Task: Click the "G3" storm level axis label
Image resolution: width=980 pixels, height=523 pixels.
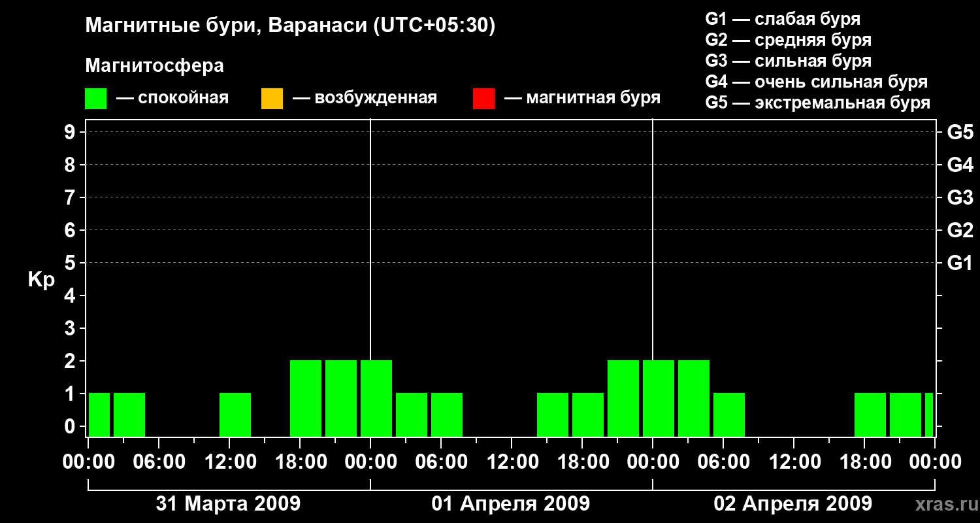Action: pyautogui.click(x=960, y=197)
